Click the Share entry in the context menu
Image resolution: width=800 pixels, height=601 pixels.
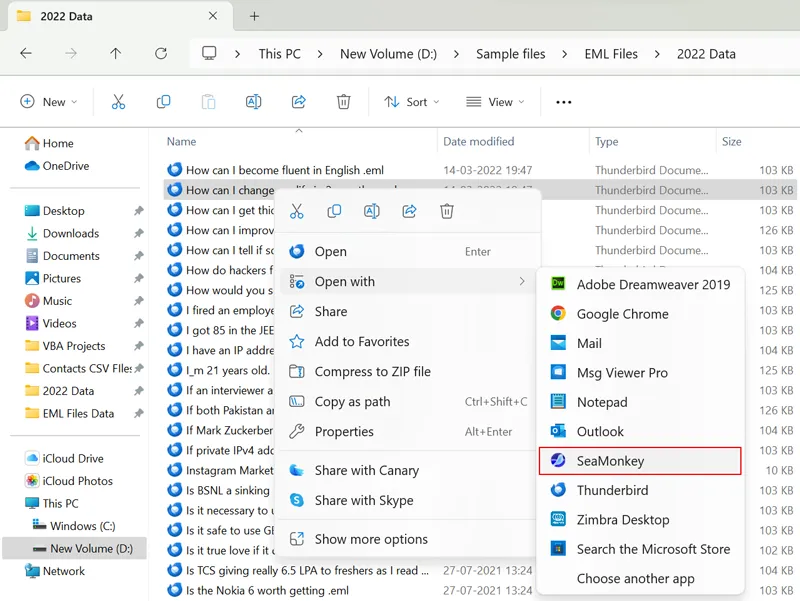pyautogui.click(x=410, y=311)
